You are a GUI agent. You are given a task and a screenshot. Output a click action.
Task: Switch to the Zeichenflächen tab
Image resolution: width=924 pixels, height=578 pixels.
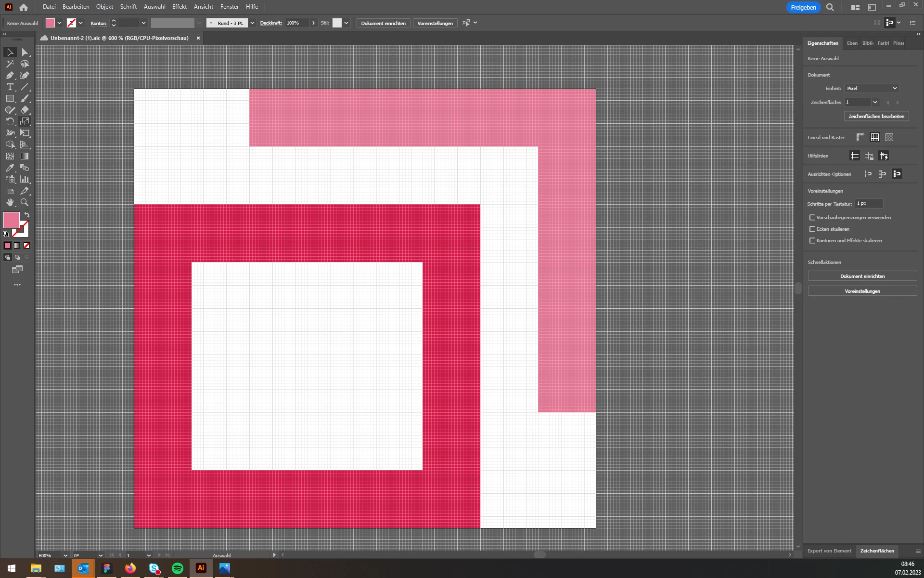877,551
